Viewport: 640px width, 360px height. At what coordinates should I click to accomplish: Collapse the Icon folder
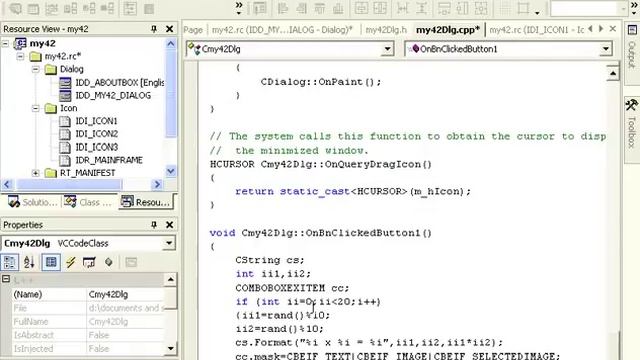[x=36, y=108]
